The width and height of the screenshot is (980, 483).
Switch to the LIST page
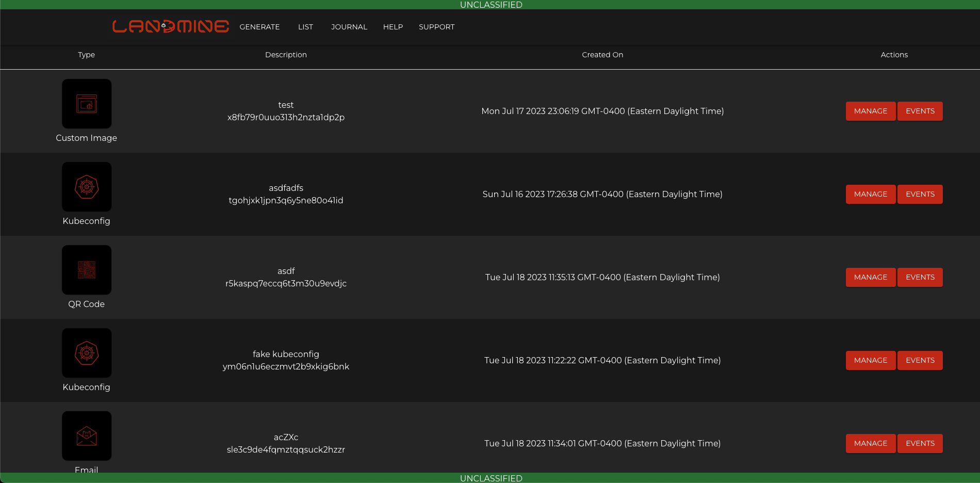click(x=305, y=27)
